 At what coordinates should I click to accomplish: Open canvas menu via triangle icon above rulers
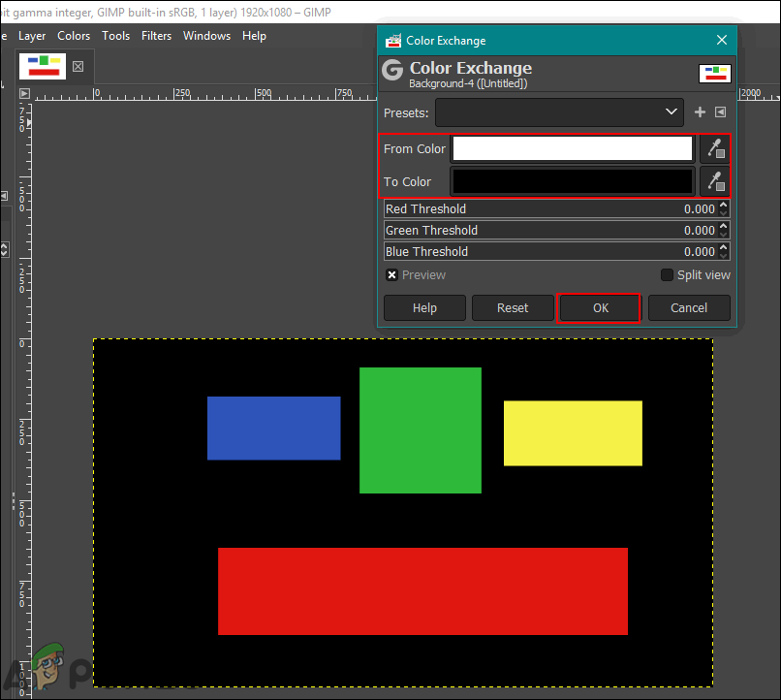point(24,94)
